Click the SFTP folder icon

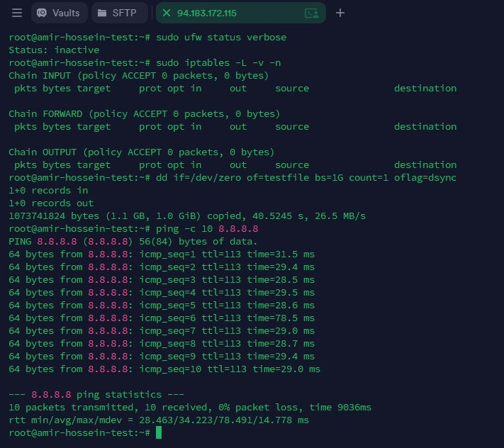(x=102, y=13)
